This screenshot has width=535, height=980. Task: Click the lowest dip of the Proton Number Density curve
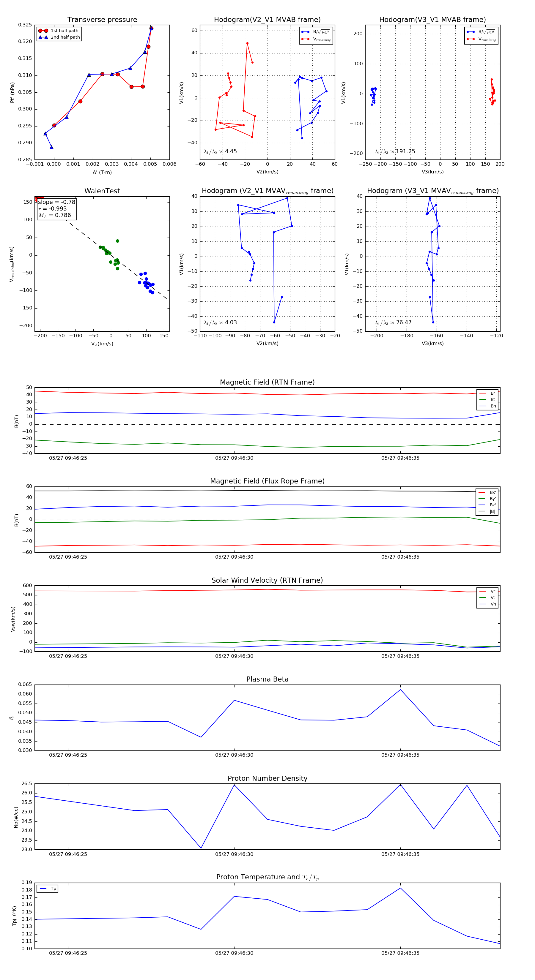(201, 848)
